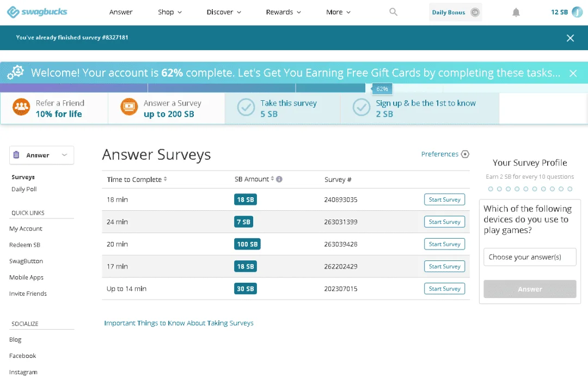Click Answer a Survey up to 200 SB
The height and width of the screenshot is (383, 588).
tap(167, 108)
